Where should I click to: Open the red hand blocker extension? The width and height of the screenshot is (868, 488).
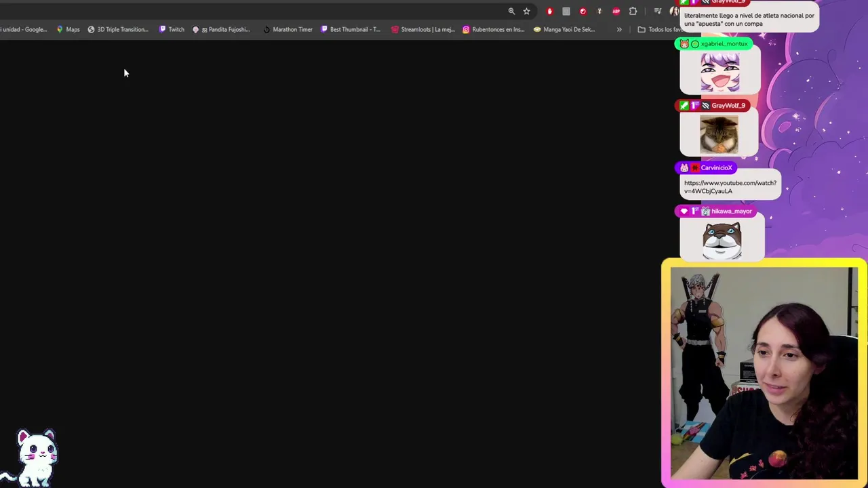[549, 11]
